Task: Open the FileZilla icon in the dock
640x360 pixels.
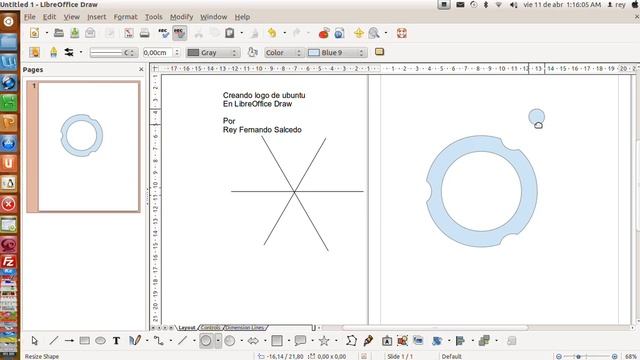Action: (x=9, y=262)
